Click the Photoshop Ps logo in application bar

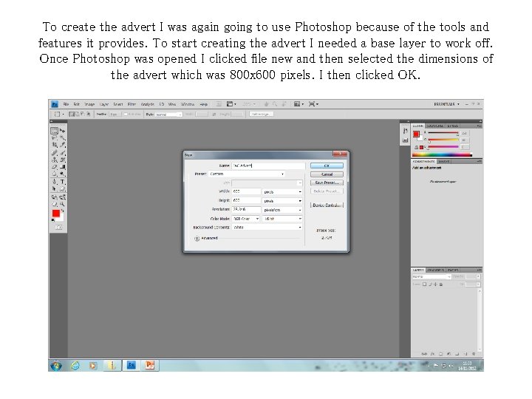(x=55, y=104)
